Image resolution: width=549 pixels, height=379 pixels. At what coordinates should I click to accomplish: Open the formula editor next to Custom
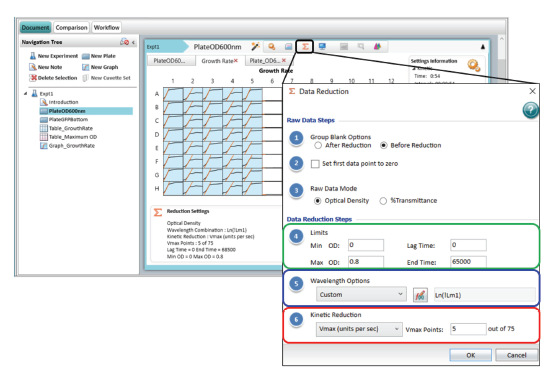click(420, 295)
